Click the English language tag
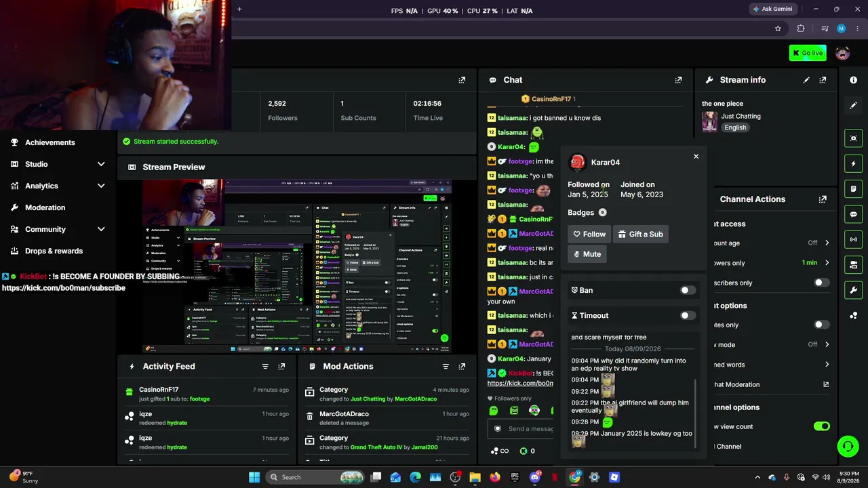The height and width of the screenshot is (488, 868). point(735,127)
